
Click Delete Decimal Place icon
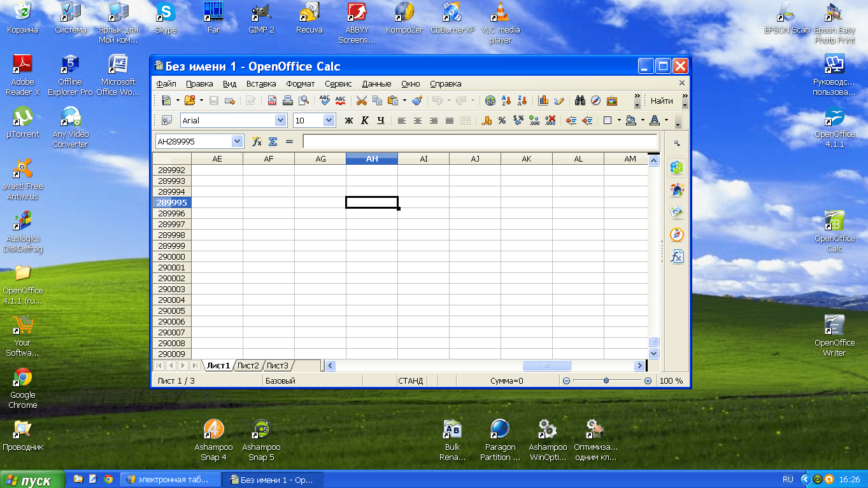pyautogui.click(x=551, y=120)
